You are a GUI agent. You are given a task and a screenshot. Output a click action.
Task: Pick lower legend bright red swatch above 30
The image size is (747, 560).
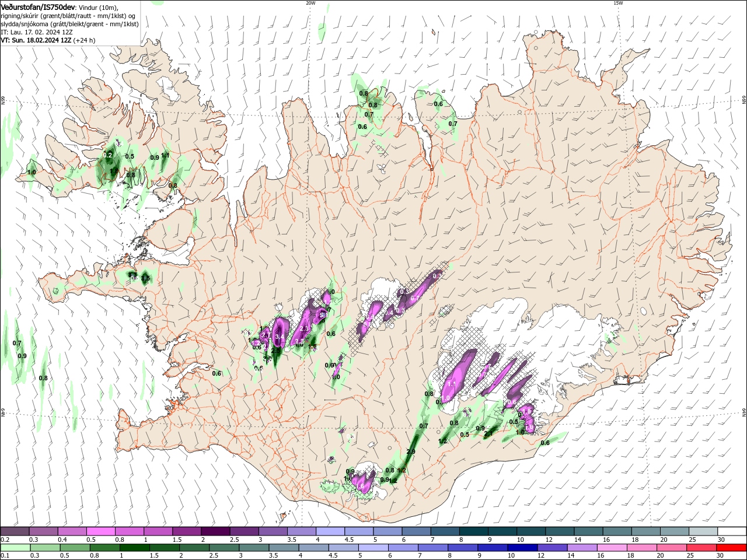[732, 548]
